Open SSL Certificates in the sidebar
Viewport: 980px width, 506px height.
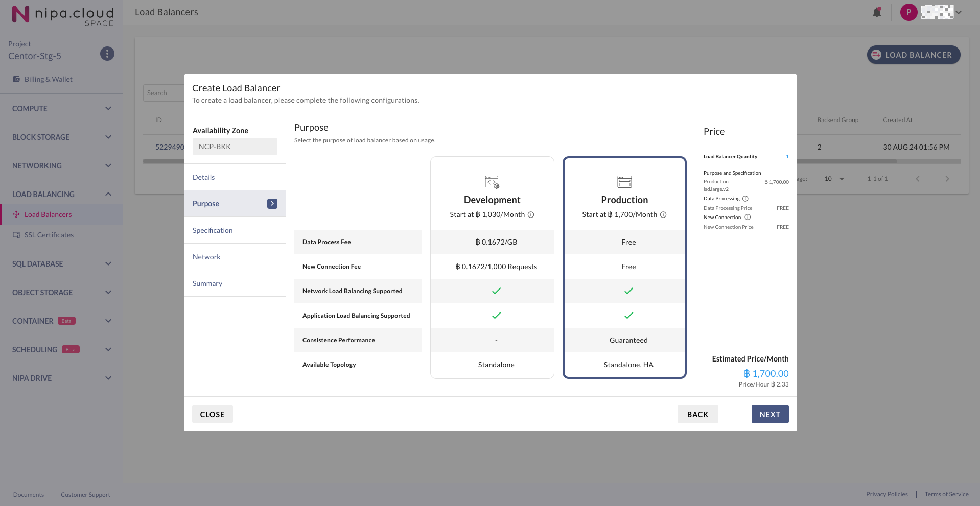[x=49, y=235]
